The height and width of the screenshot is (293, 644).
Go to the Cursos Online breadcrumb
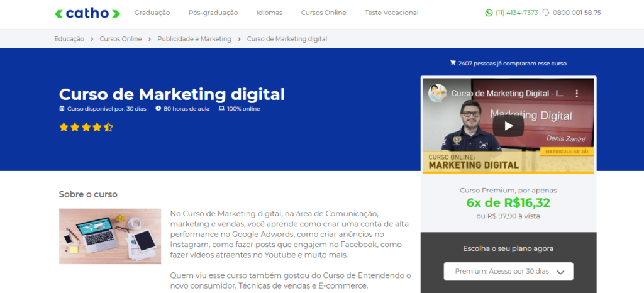point(121,39)
